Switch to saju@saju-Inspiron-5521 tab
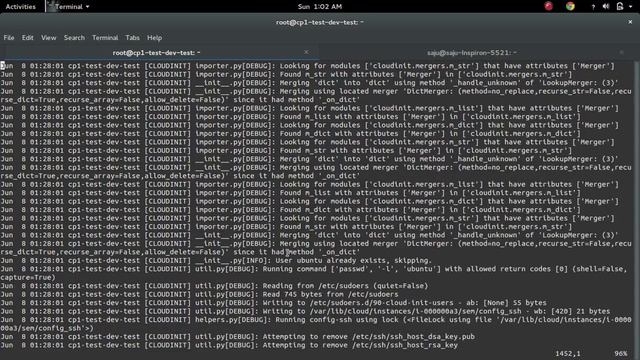The height and width of the screenshot is (360, 640). (472, 53)
